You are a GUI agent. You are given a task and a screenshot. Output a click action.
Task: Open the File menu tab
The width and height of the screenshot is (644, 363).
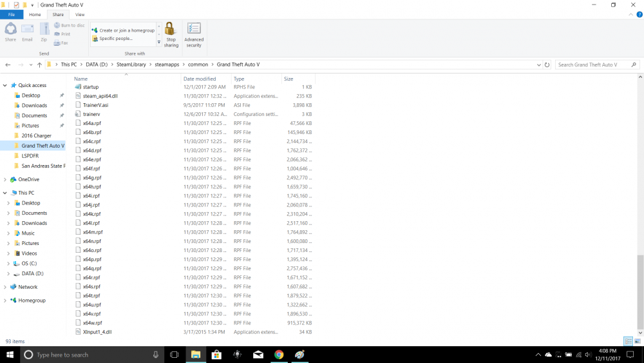(x=12, y=14)
